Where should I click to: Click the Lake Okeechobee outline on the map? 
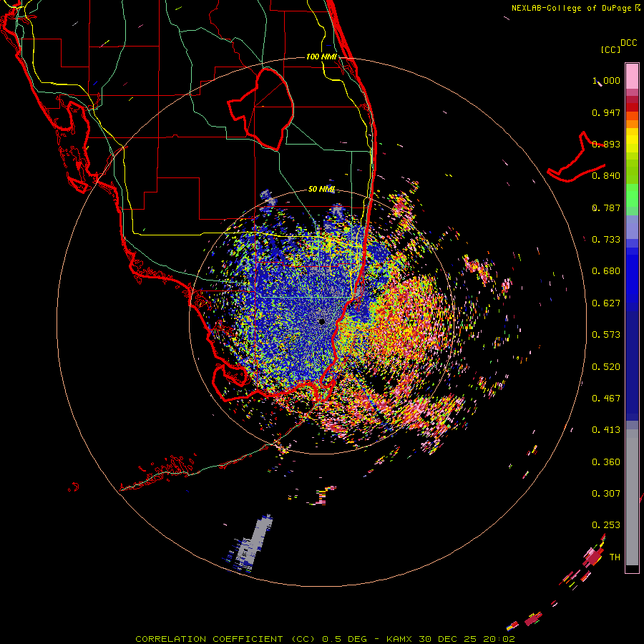coord(260,109)
